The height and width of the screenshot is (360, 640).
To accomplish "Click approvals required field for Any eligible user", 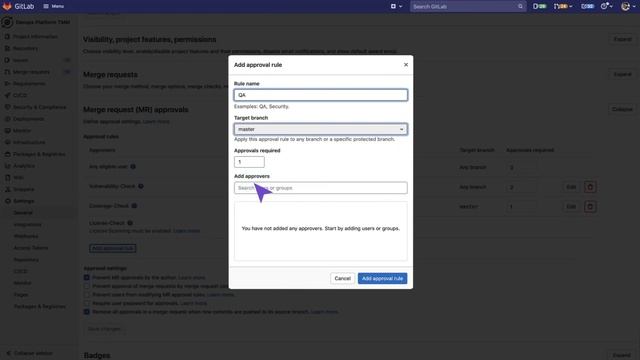I will pyautogui.click(x=521, y=167).
